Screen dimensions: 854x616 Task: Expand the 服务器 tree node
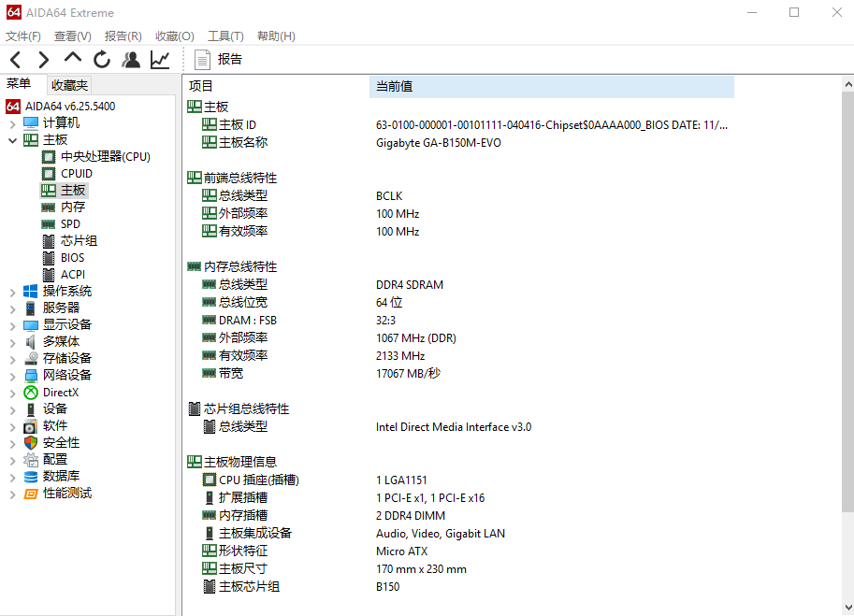coord(12,309)
